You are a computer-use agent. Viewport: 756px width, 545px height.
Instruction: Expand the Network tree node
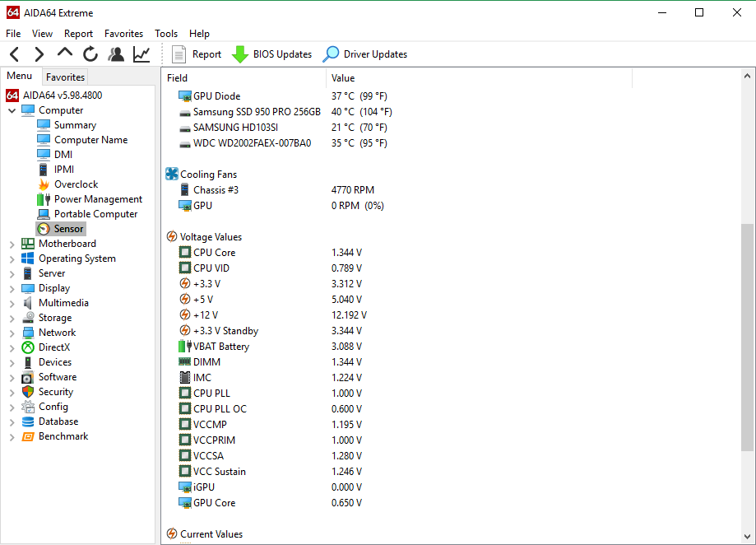click(12, 333)
